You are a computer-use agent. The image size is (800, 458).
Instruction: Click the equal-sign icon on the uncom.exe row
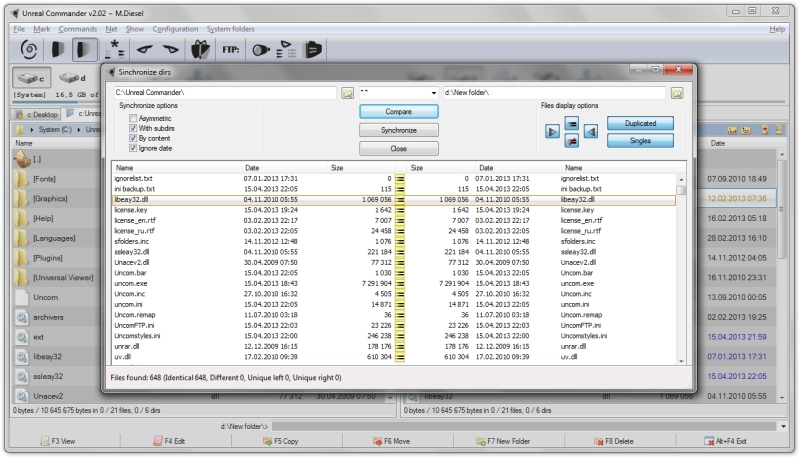point(399,284)
